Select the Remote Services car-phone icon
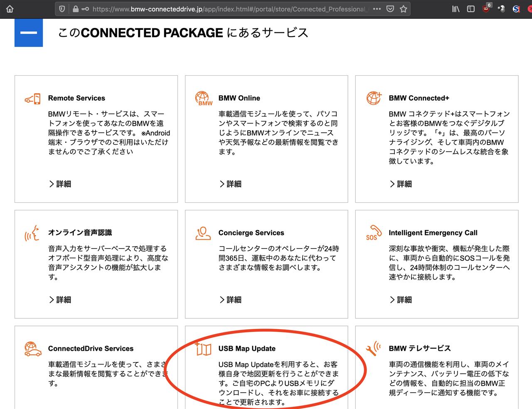The width and height of the screenshot is (532, 409). click(x=32, y=99)
